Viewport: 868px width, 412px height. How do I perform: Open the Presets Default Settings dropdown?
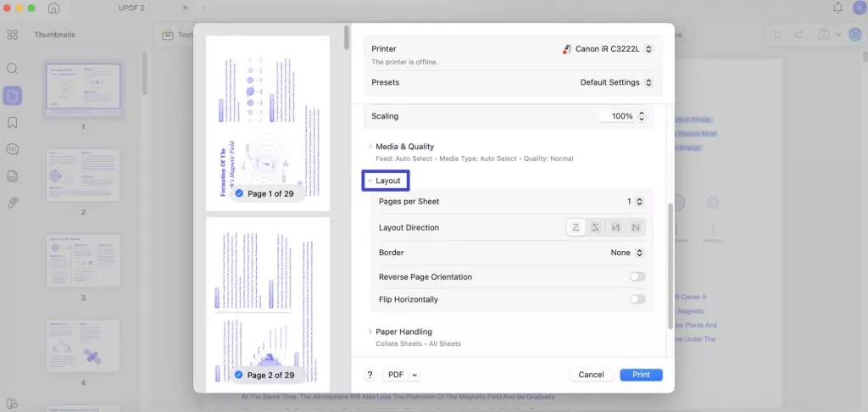tap(617, 82)
